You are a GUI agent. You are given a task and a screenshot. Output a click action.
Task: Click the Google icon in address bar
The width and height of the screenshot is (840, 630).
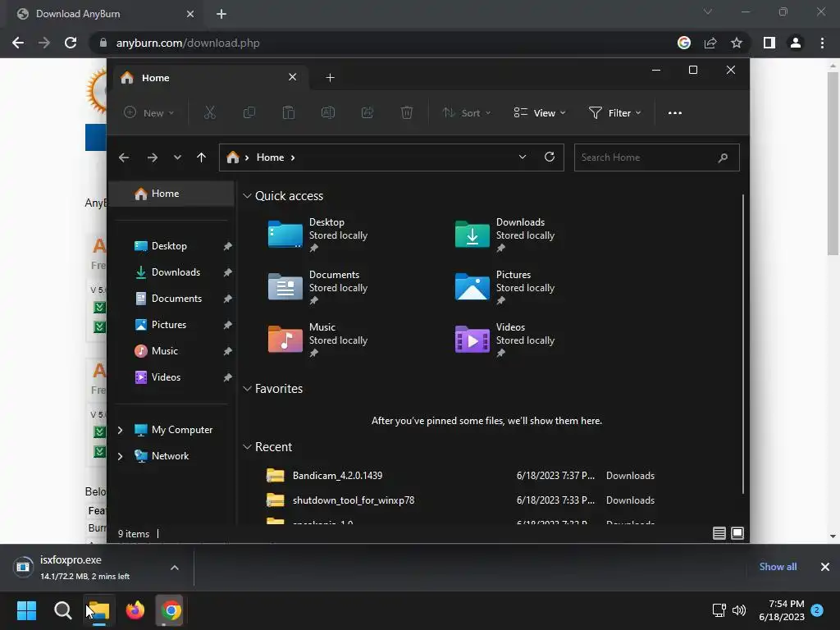click(x=684, y=43)
